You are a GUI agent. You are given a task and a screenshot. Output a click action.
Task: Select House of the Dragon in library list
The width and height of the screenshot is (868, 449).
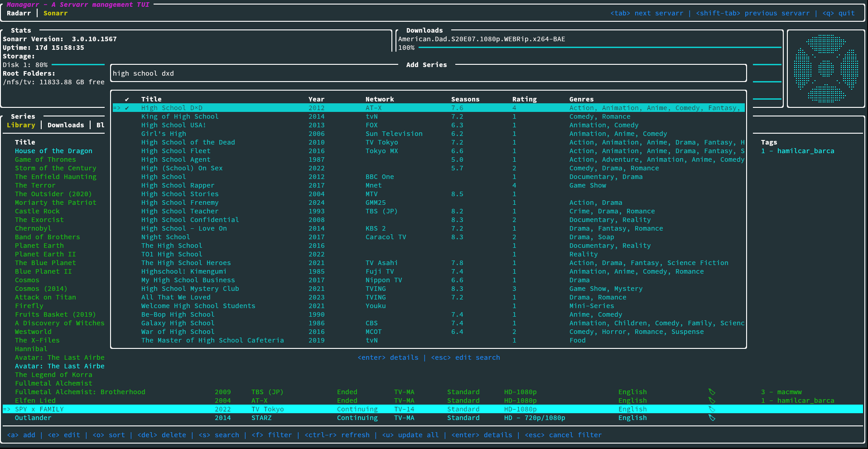(53, 151)
